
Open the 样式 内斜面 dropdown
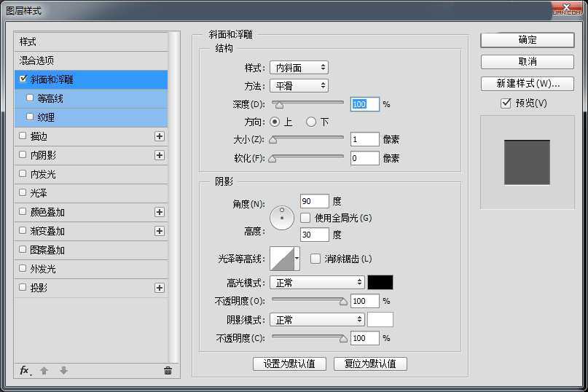point(299,68)
